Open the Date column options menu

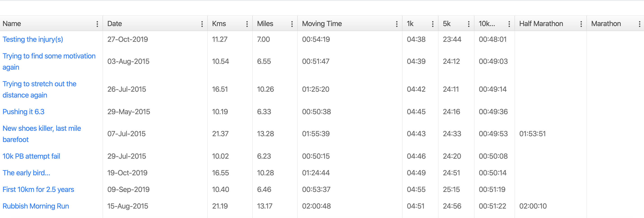click(202, 24)
